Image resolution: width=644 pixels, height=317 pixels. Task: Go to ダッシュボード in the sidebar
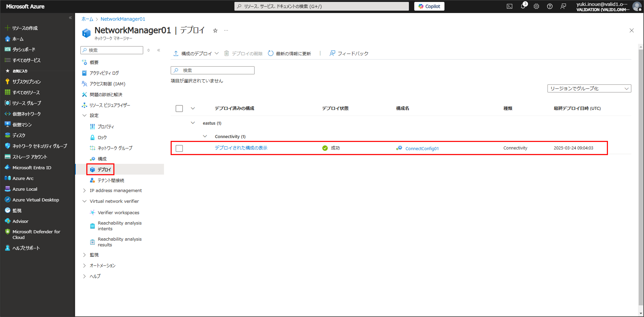coord(20,49)
